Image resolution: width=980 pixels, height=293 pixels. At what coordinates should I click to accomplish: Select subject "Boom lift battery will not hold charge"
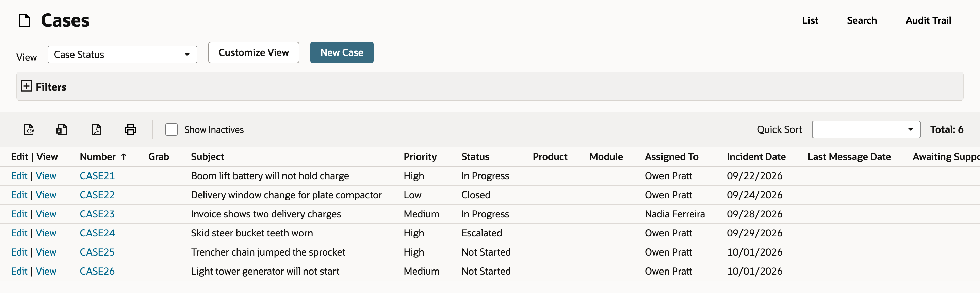[270, 176]
